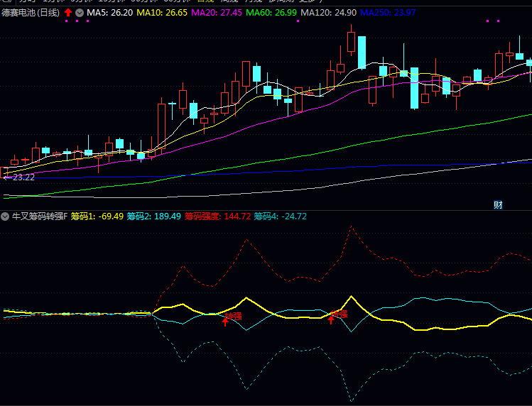532x406 pixels.
Task: Click the 德赛电池 (日线) chart title
Action: pos(31,13)
